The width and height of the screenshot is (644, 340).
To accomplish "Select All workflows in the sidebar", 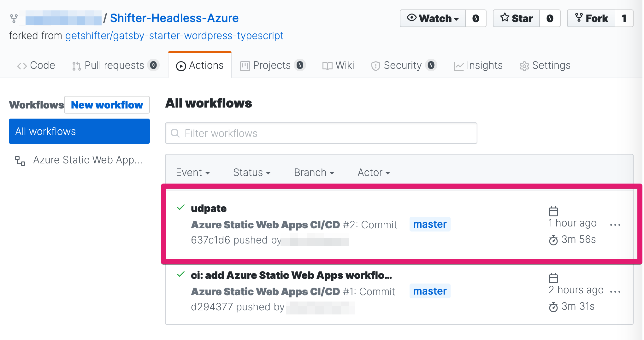I will [x=79, y=131].
